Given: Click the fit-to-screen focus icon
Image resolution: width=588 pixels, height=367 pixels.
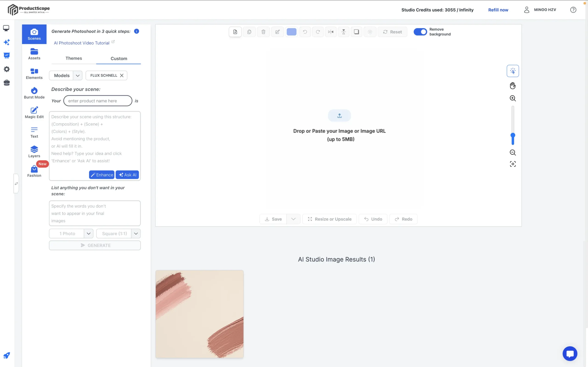Looking at the screenshot, I should [513, 164].
